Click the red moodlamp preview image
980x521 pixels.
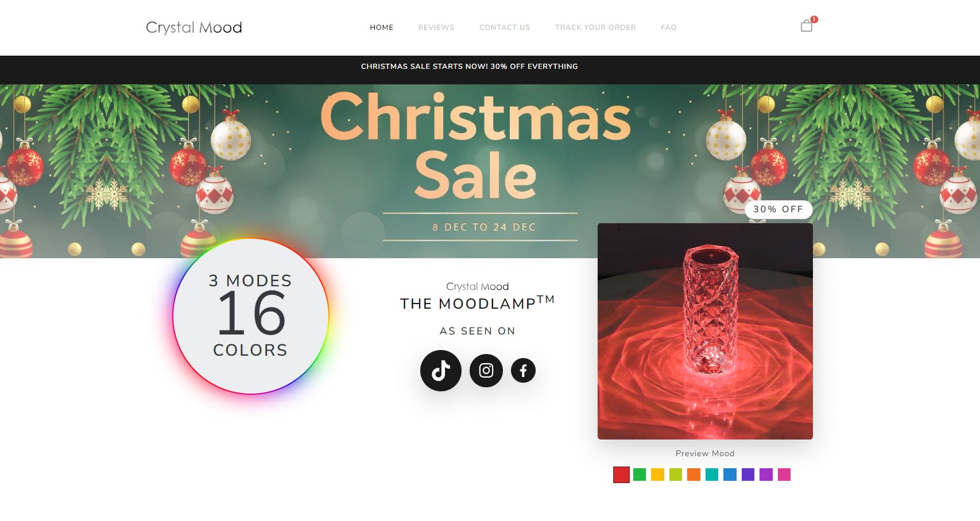(x=705, y=331)
